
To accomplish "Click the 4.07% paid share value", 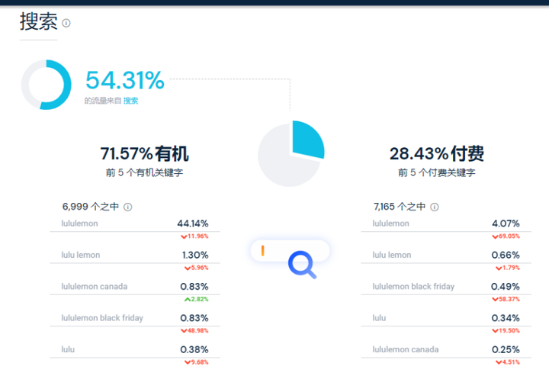I will (506, 223).
